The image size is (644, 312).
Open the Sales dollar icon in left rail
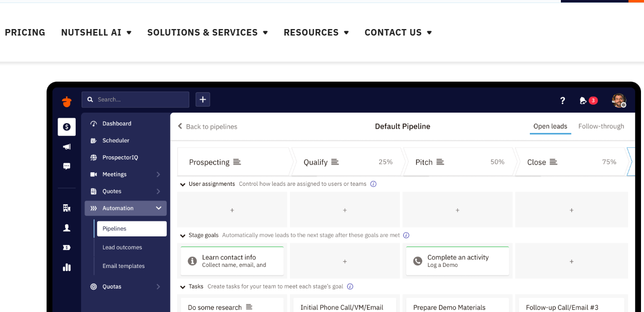coord(67,127)
